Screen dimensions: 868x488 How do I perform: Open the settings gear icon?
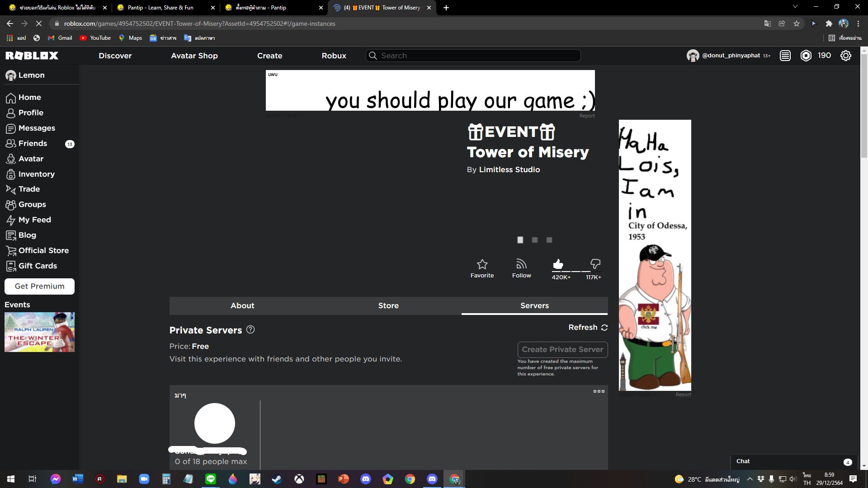pos(845,56)
